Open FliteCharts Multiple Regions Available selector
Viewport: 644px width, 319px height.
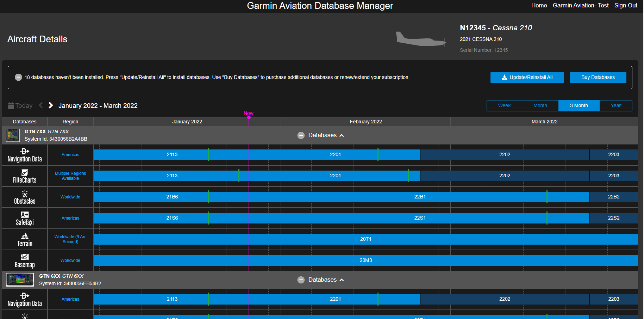coord(70,176)
